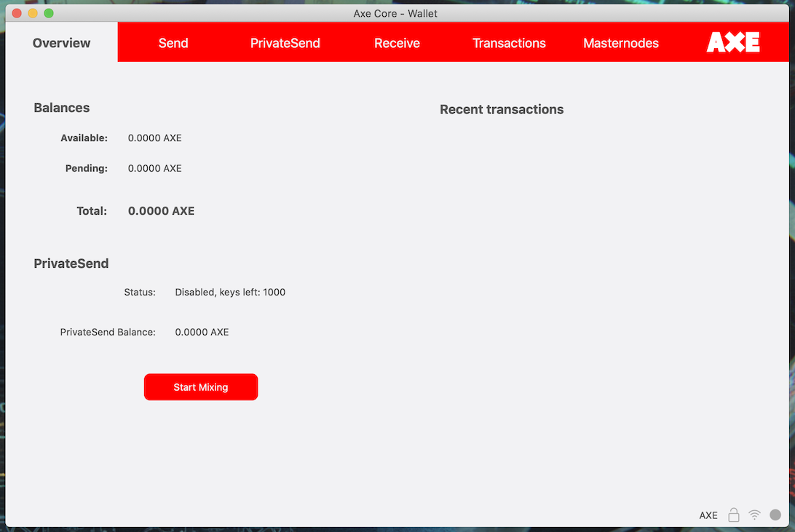
Task: Click the wallet lock status icon
Action: [734, 515]
